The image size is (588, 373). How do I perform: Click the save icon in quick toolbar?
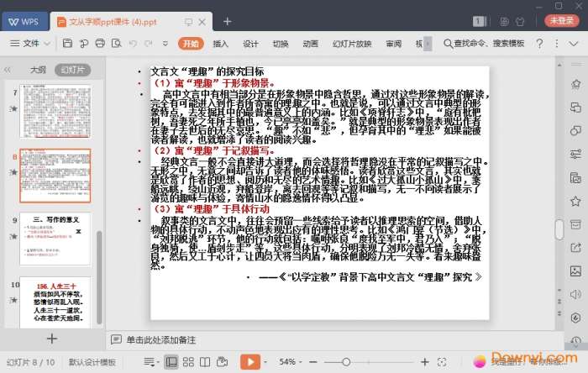tap(66, 43)
